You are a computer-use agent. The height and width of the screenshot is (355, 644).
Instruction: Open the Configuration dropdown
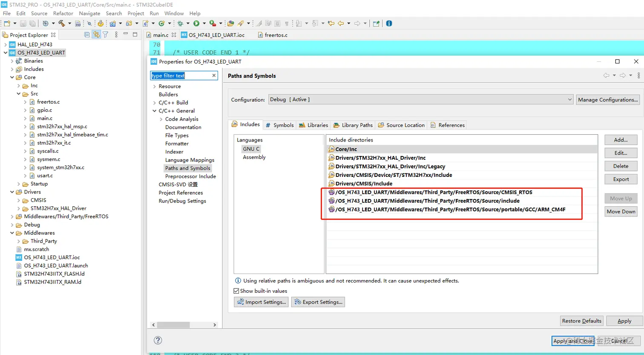[x=421, y=99]
